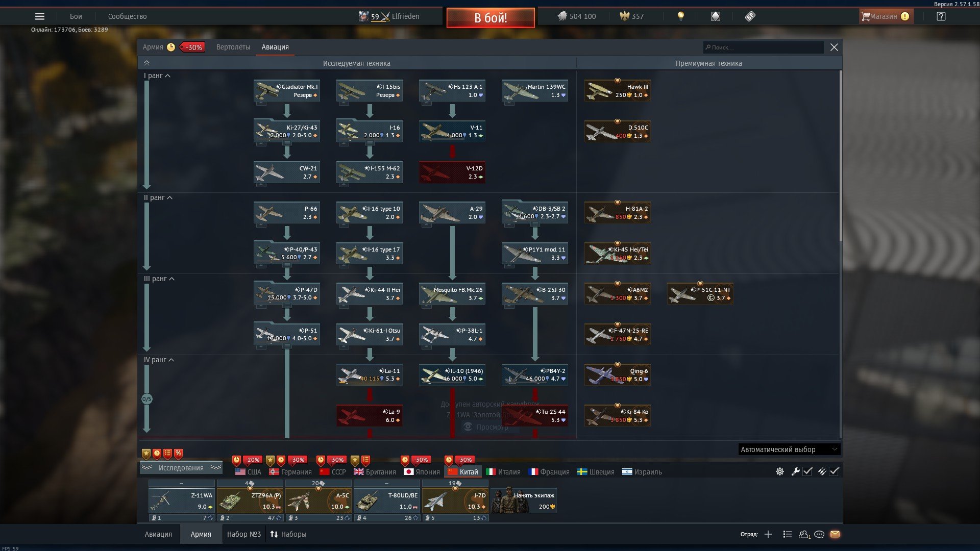Click the research tree vertical scrollbar
The height and width of the screenshot is (551, 980).
840,153
